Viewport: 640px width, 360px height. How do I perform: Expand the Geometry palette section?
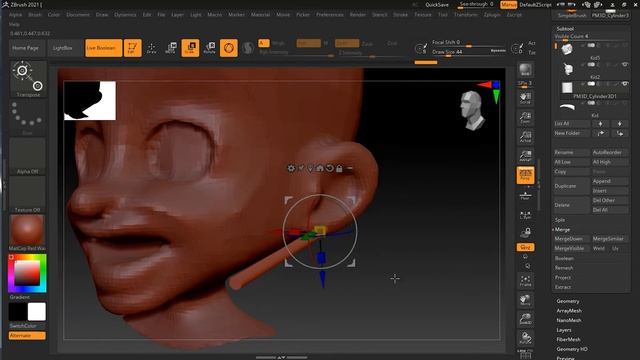pos(568,301)
